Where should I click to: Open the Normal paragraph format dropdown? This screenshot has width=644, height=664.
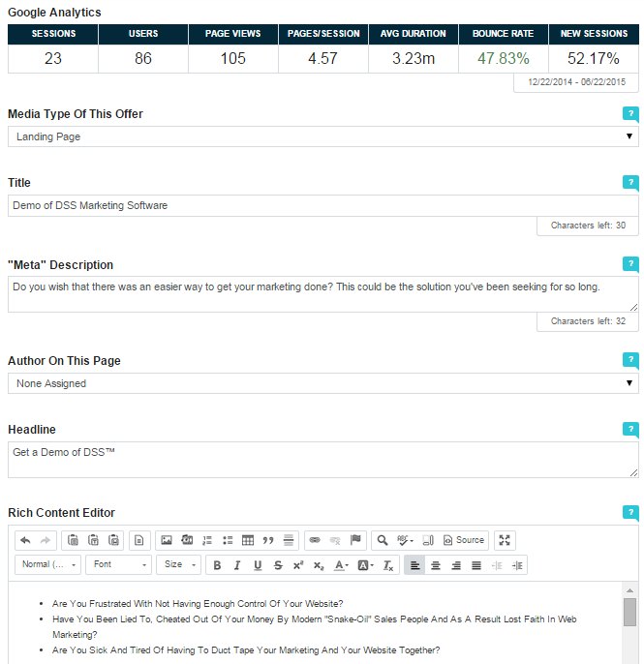pos(47,565)
